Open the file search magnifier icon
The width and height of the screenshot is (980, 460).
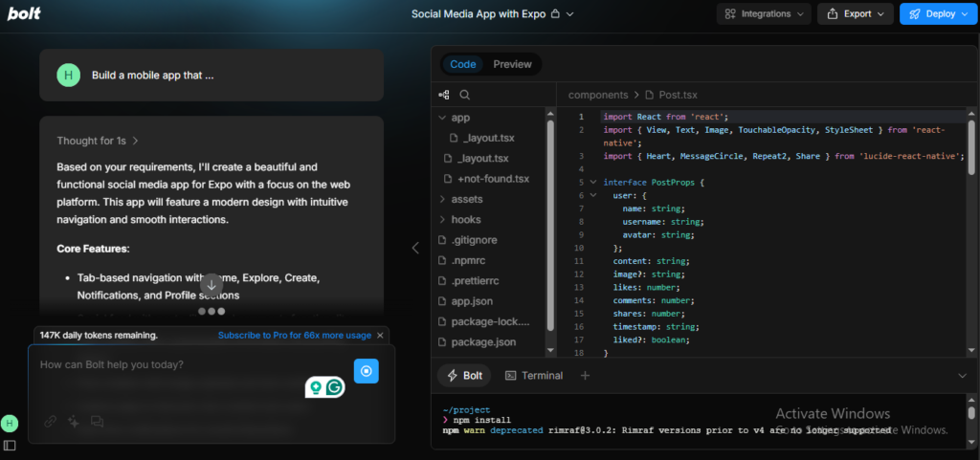465,95
